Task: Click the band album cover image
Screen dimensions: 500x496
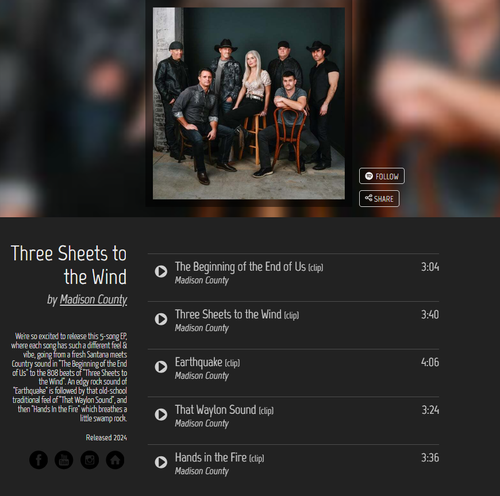Action: pyautogui.click(x=249, y=104)
